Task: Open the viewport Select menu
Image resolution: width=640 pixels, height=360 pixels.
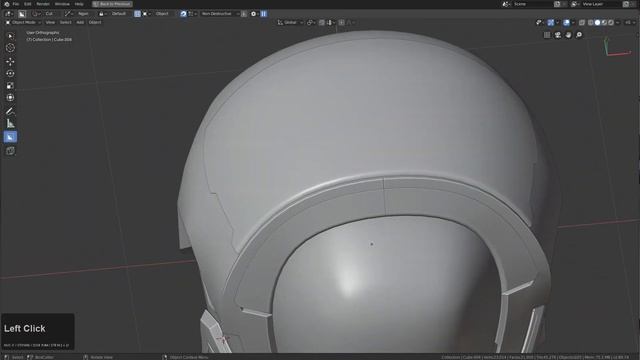Action: click(65, 22)
